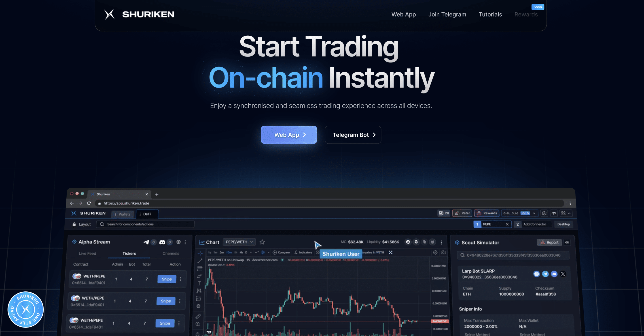The height and width of the screenshot is (336, 644).
Task: Open the Scout Simulator report
Action: tap(549, 243)
